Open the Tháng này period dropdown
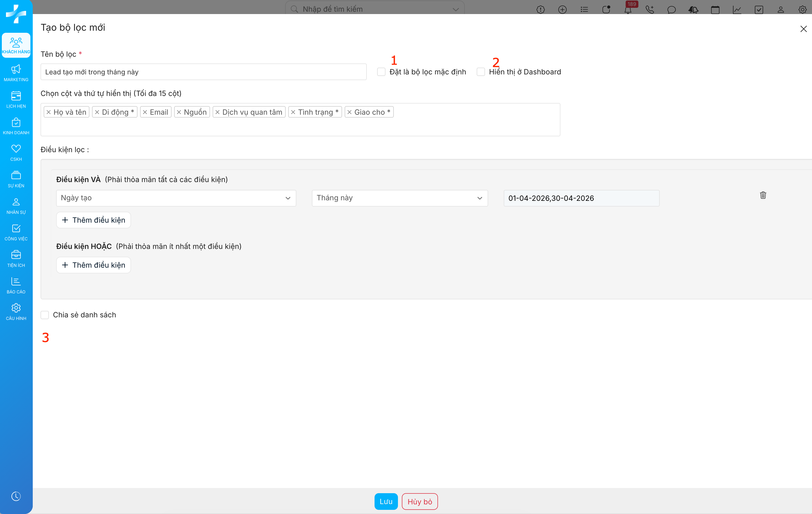Screen dimensions: 812x514 coord(399,198)
